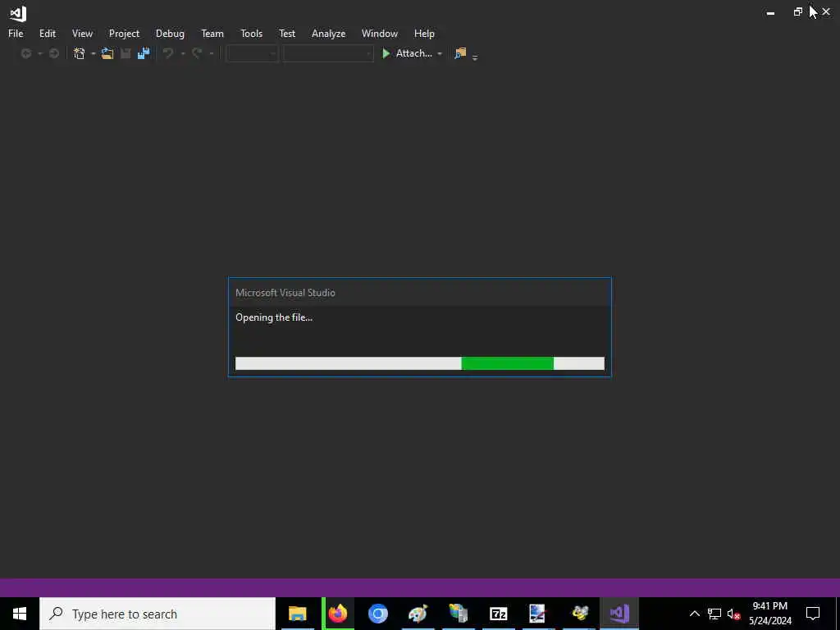
Task: Click the Navigate Forward toolbar icon
Action: tap(53, 53)
